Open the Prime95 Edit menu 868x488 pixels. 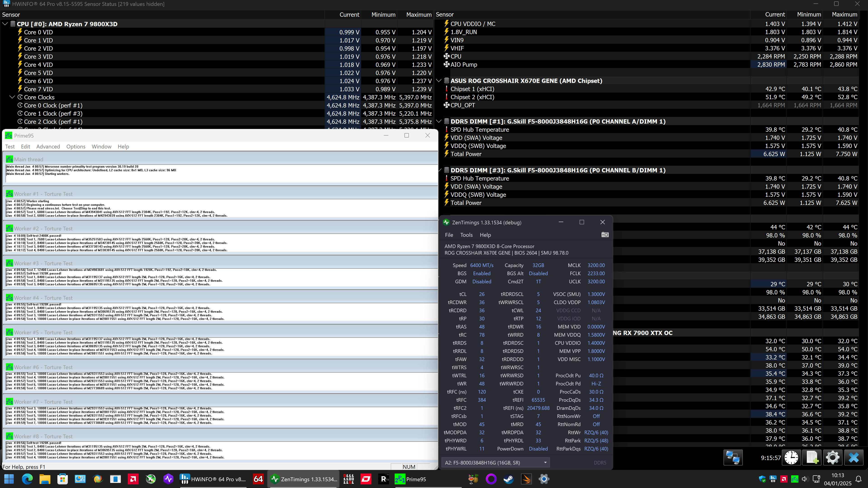[25, 146]
